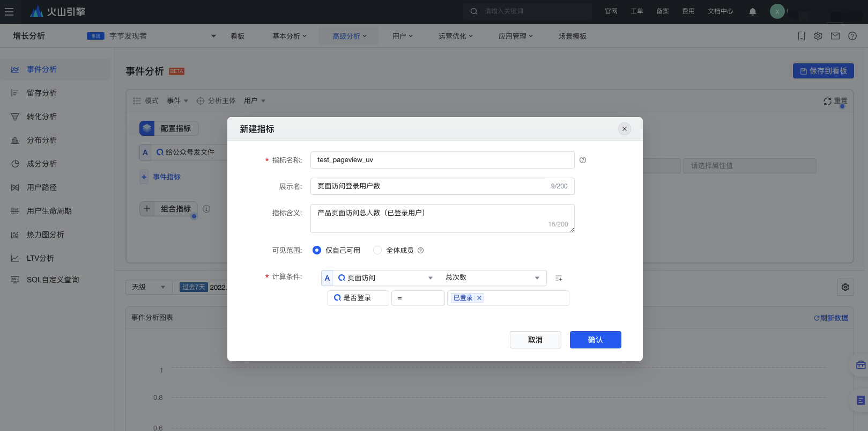This screenshot has width=868, height=431.
Task: Open the 应用管理 menu
Action: (x=516, y=36)
